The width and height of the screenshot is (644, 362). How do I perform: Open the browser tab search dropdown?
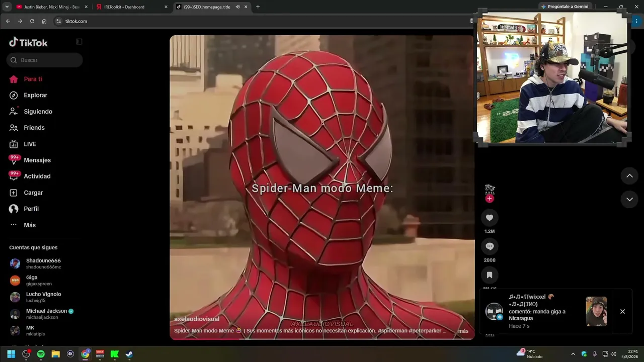7,7
